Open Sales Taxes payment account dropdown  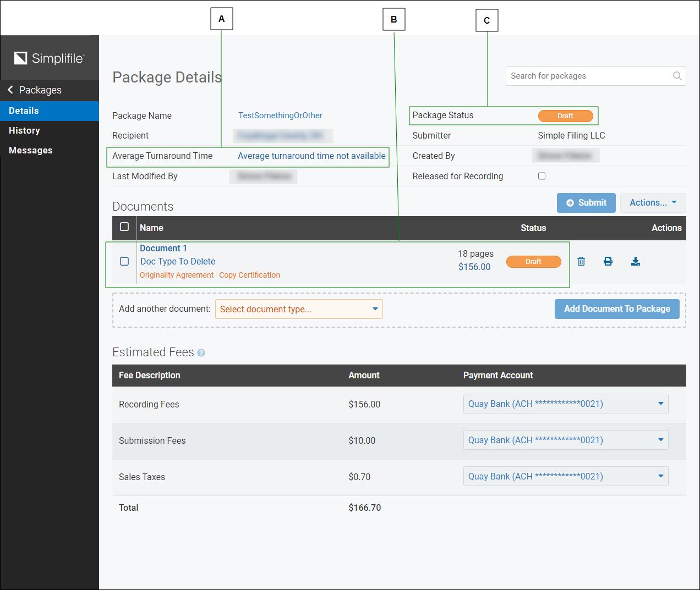click(565, 476)
